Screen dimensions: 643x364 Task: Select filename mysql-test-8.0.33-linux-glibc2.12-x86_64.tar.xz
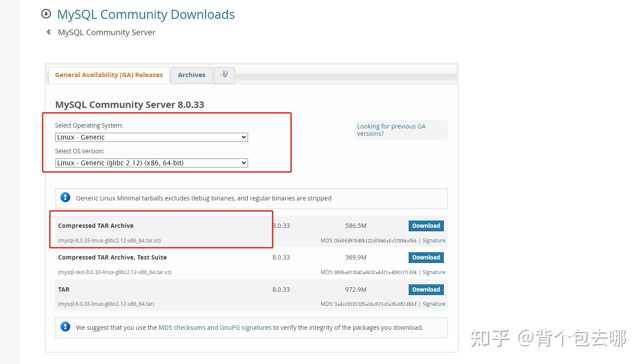115,272
